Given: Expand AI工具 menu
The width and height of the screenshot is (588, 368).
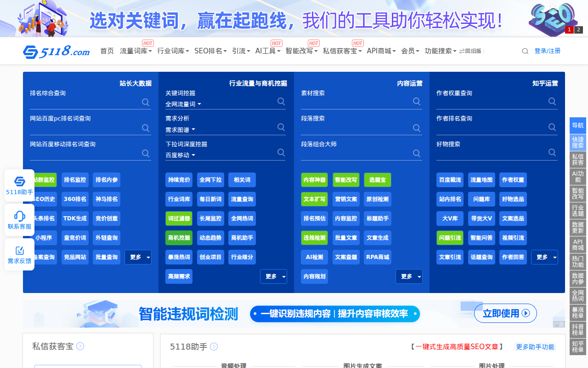Looking at the screenshot, I should point(268,51).
